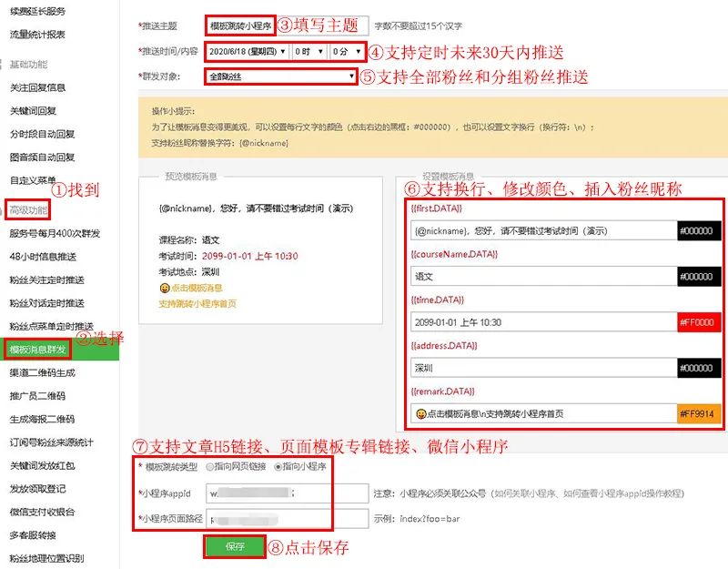Screen dimensions: 728x569
Task: Click the red #FF0000 color box
Action: coord(699,322)
